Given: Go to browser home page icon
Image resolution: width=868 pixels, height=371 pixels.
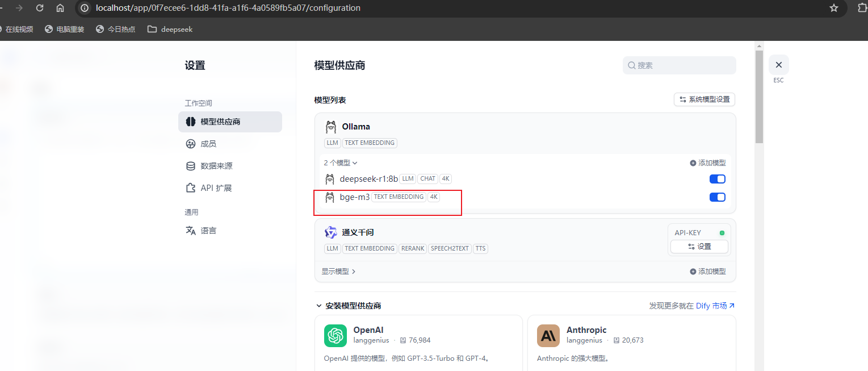Looking at the screenshot, I should [60, 8].
